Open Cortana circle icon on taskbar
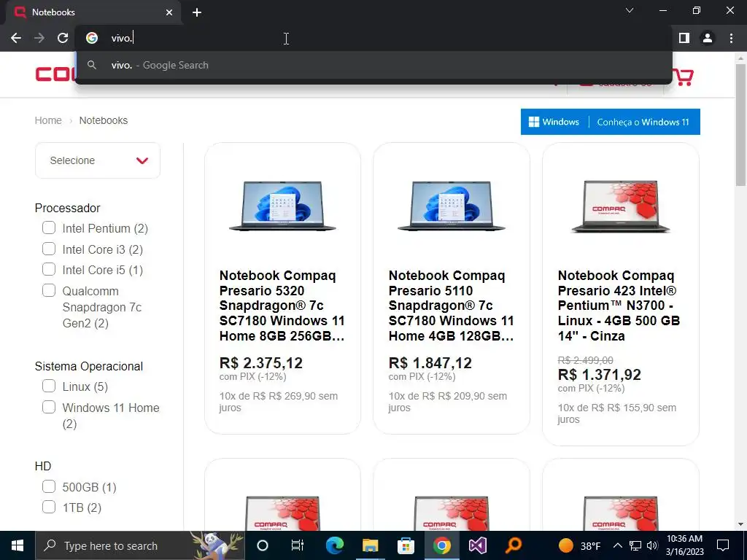Image resolution: width=747 pixels, height=560 pixels. [262, 545]
